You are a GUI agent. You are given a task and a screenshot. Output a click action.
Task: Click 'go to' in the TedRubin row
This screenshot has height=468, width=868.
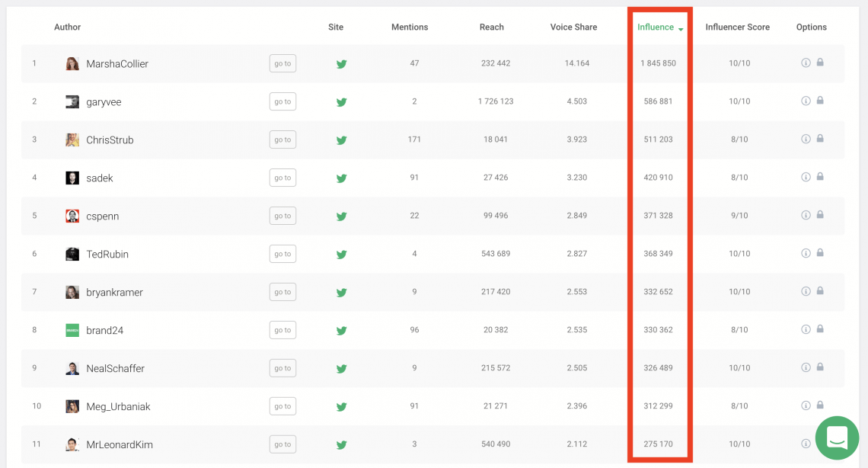point(283,255)
